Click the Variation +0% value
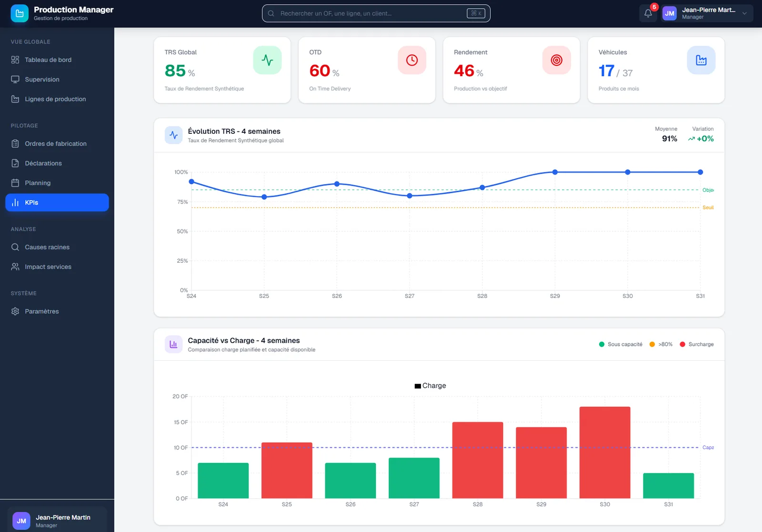Image resolution: width=762 pixels, height=532 pixels. 705,138
